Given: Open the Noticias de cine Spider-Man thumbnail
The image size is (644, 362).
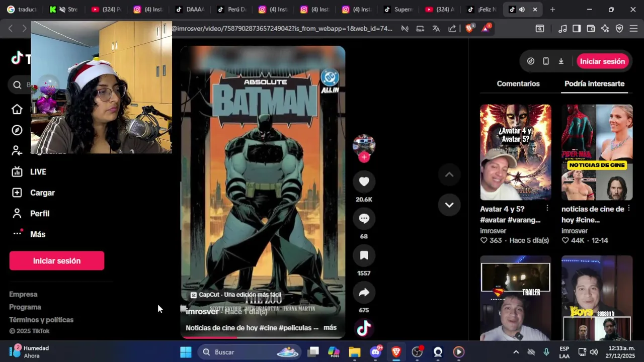Looking at the screenshot, I should [x=597, y=152].
